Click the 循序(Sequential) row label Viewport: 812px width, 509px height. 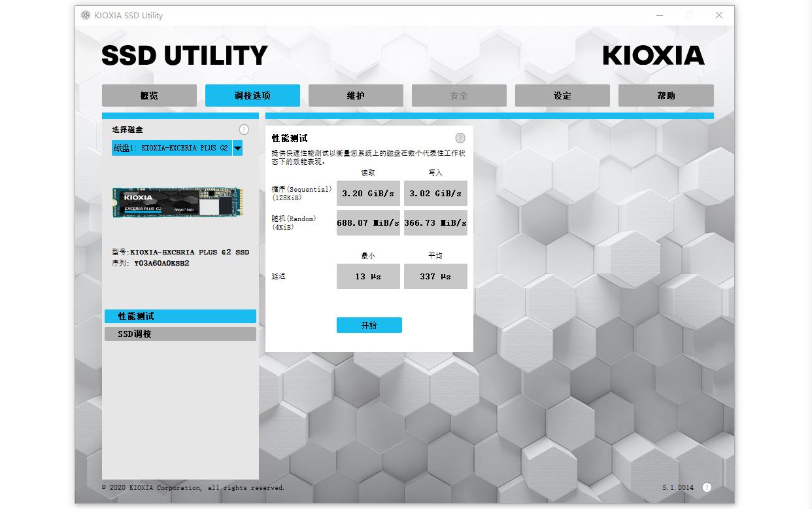[x=301, y=193]
